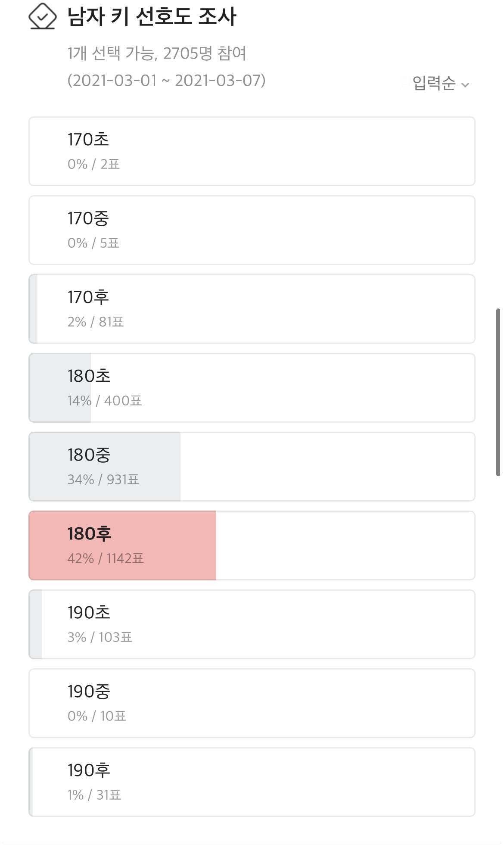Click the 14% / 400표 vote count text
This screenshot has width=504, height=857.
tap(105, 401)
